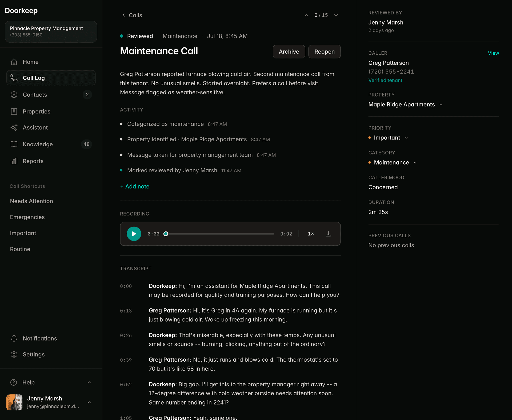
Task: Click the Knowledge badge showing 48
Action: [x=86, y=144]
